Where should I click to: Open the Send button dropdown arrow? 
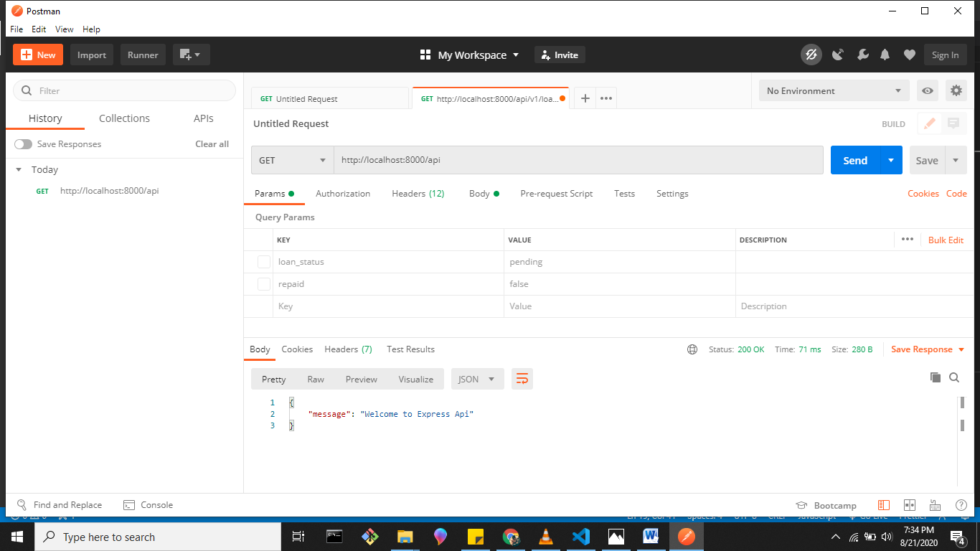891,160
